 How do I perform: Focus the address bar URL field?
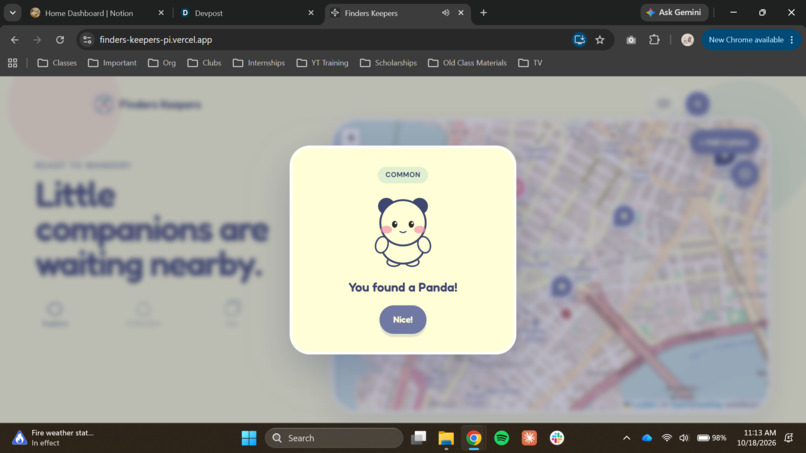pos(329,40)
